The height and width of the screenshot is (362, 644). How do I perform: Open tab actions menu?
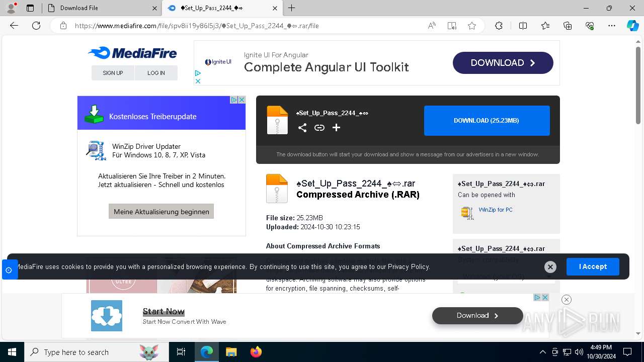pos(30,8)
